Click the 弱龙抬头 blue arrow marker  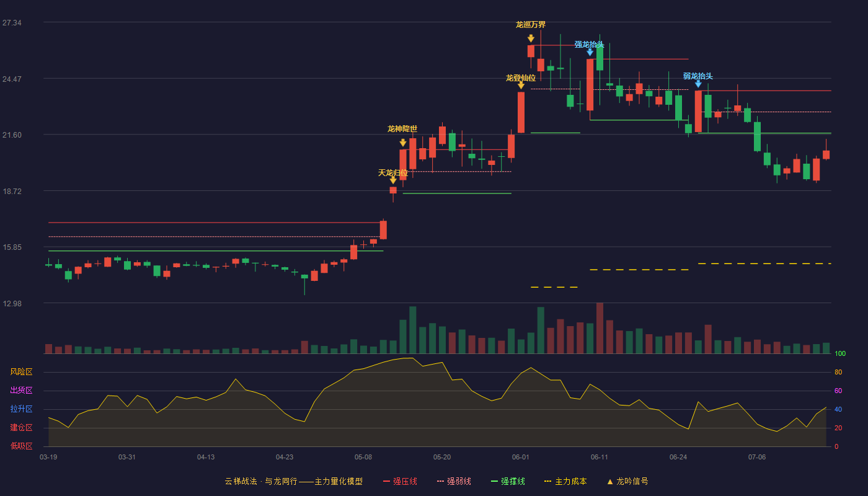point(698,84)
